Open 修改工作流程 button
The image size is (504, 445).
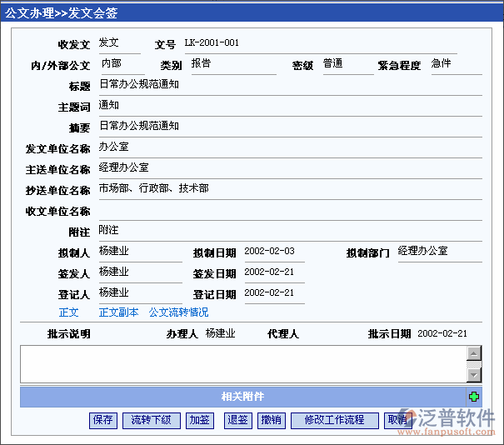point(334,420)
